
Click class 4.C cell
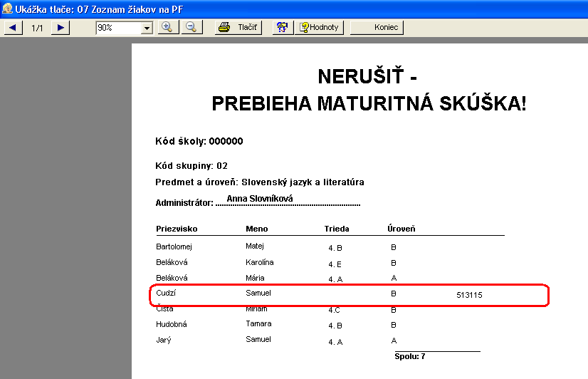tap(334, 310)
